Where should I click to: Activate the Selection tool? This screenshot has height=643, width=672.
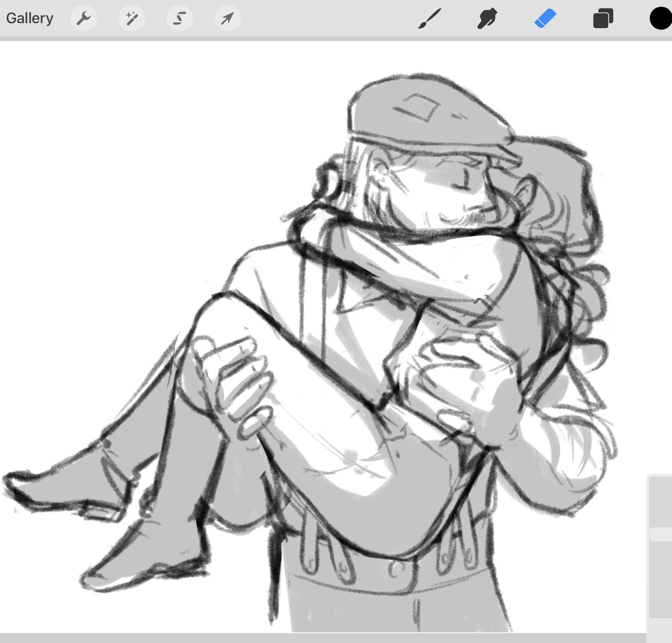tap(180, 18)
